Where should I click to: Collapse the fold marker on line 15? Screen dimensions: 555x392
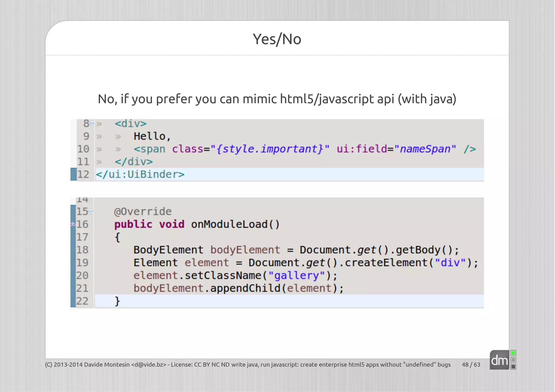pos(91,211)
